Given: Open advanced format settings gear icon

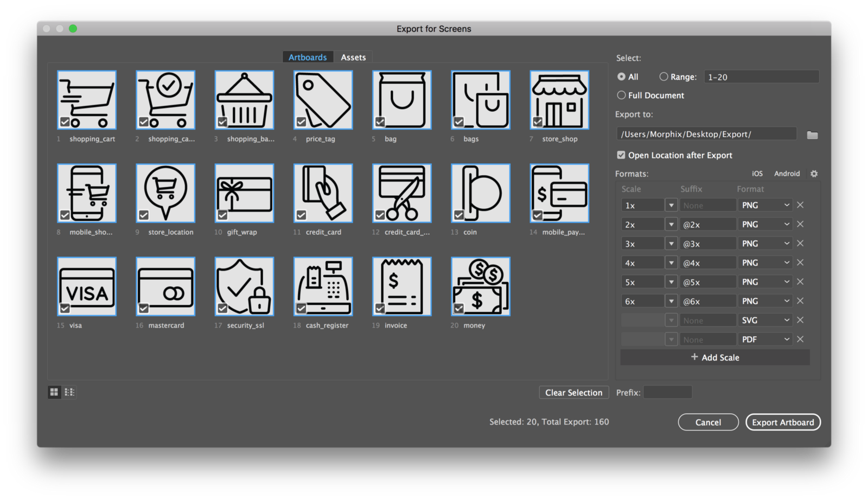Looking at the screenshot, I should point(814,174).
